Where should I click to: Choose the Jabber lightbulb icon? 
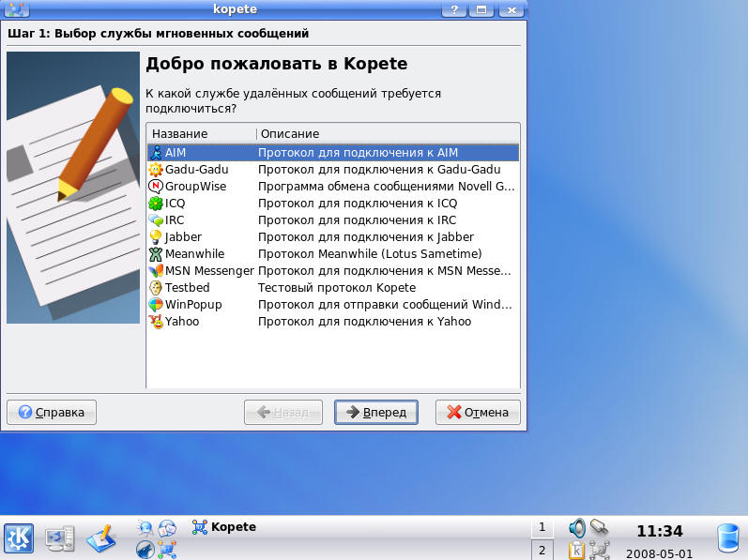tap(156, 237)
